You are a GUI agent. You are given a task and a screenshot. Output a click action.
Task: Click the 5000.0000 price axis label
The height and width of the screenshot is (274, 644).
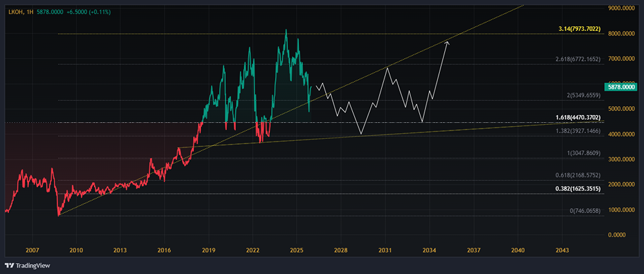click(x=621, y=109)
